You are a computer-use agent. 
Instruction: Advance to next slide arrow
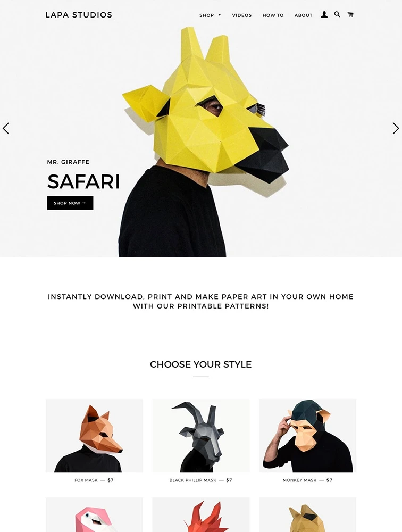pos(396,128)
